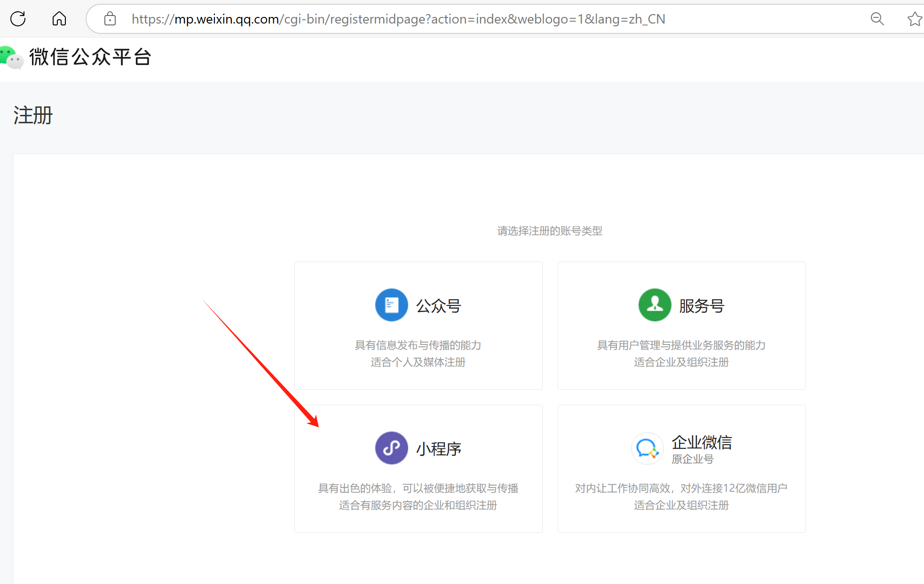Click 对内让工作协同高效 description line
This screenshot has width=924, height=584.
pos(681,488)
